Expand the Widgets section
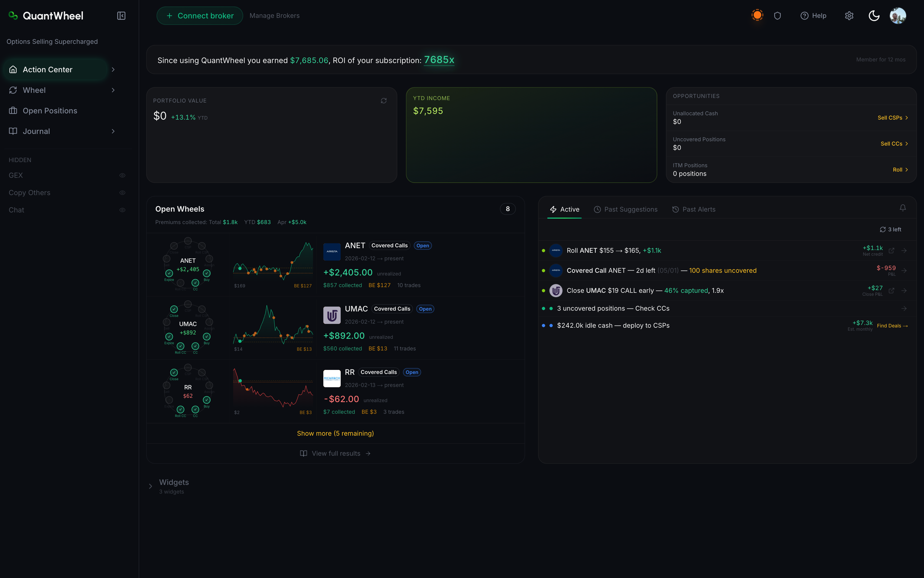This screenshot has height=578, width=924. click(150, 486)
